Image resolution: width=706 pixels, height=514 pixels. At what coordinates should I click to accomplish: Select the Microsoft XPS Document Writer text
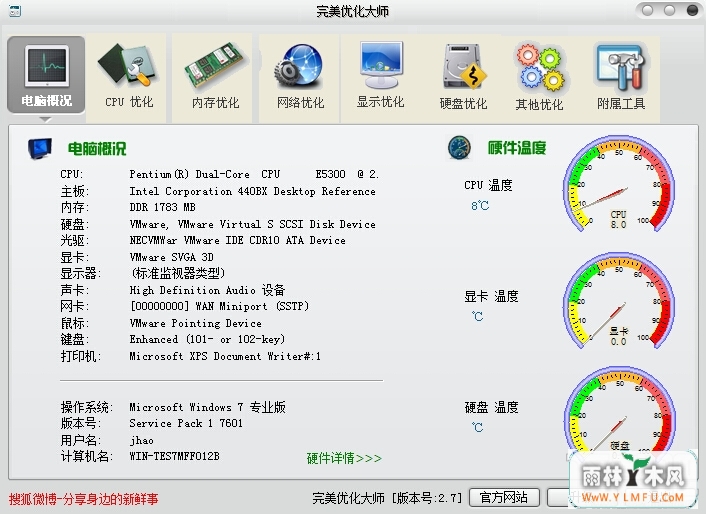(225, 356)
